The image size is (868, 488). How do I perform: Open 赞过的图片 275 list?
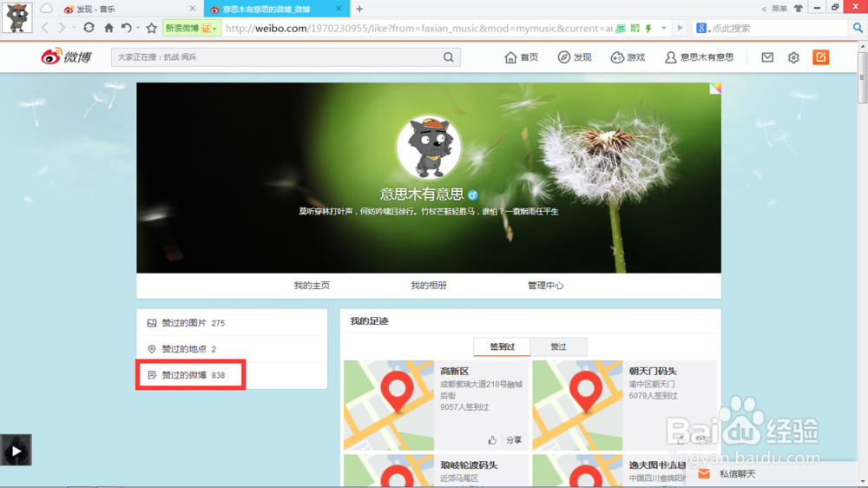click(x=232, y=323)
